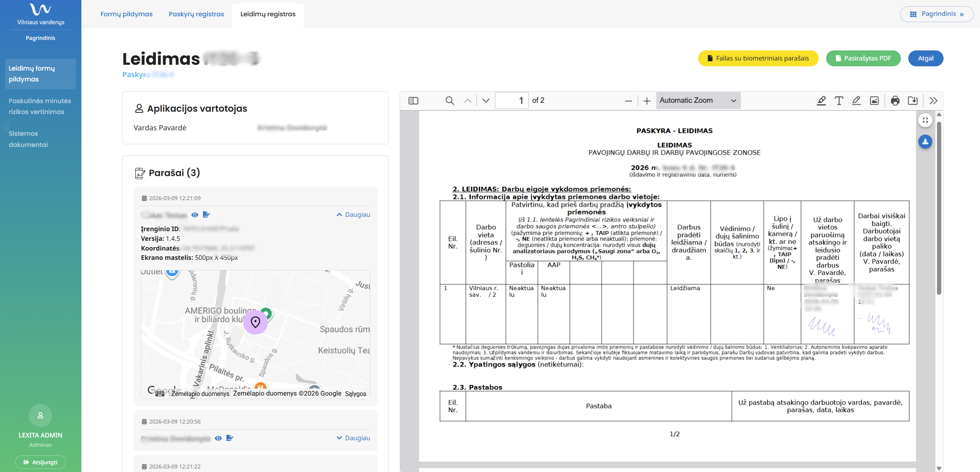Select the add image tool
The height and width of the screenshot is (472, 980).
[x=874, y=101]
